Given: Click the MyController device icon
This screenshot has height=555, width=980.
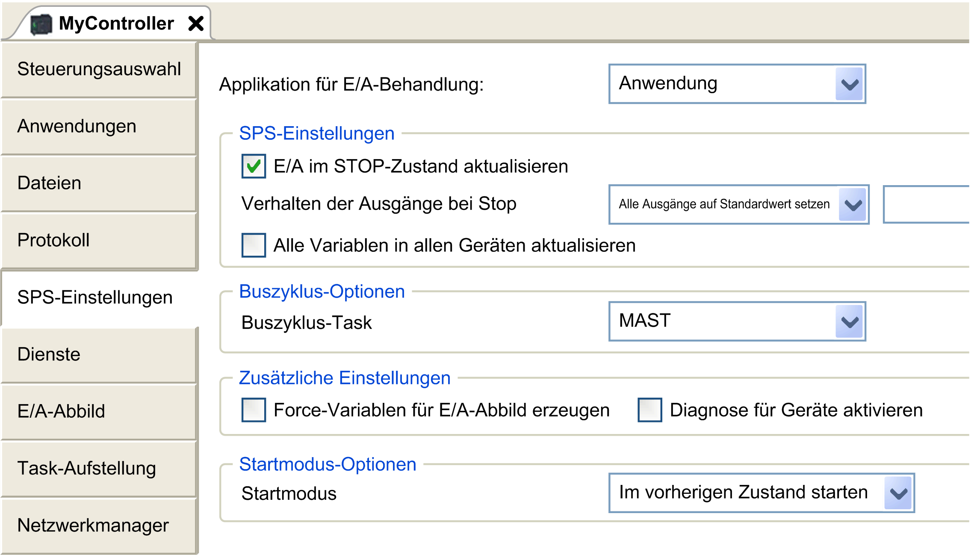Looking at the screenshot, I should point(41,24).
